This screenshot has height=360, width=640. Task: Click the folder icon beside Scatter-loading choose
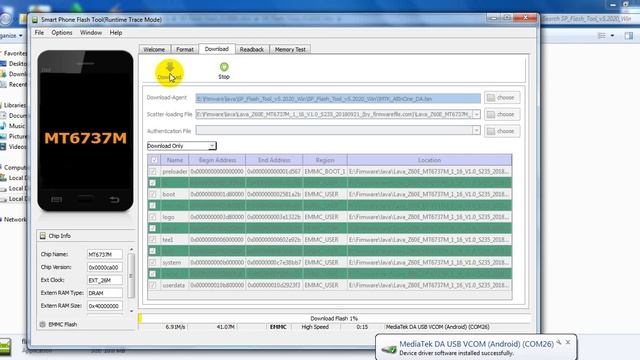coord(491,114)
